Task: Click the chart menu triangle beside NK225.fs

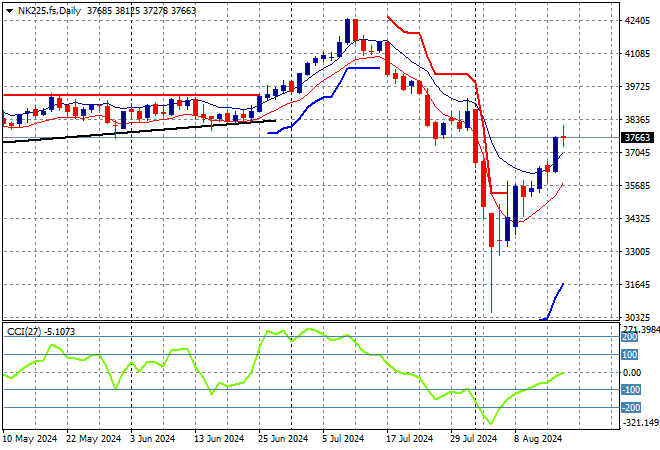Action: click(x=9, y=10)
